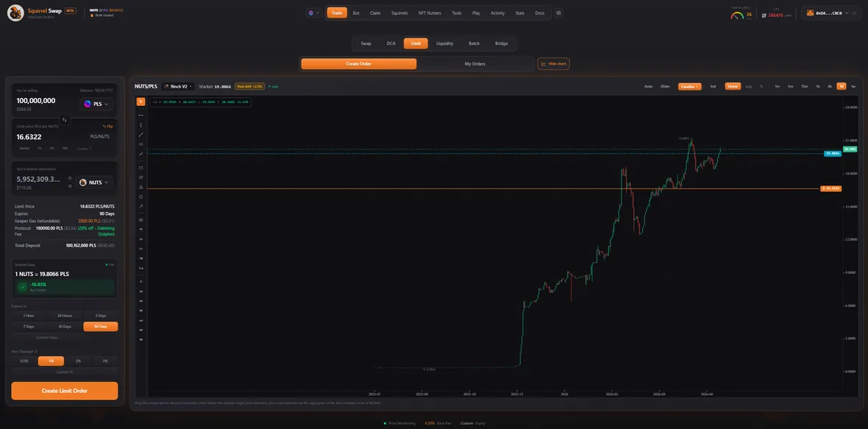The image size is (868, 429).
Task: Select the 1d chart timeframe
Action: coord(841,86)
